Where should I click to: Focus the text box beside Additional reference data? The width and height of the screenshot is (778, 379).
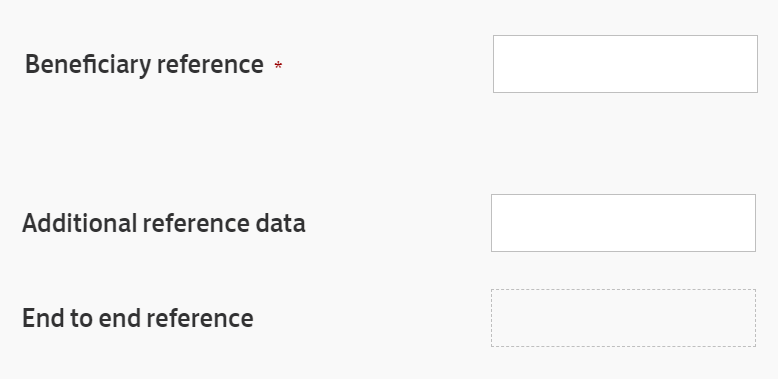pyautogui.click(x=623, y=223)
